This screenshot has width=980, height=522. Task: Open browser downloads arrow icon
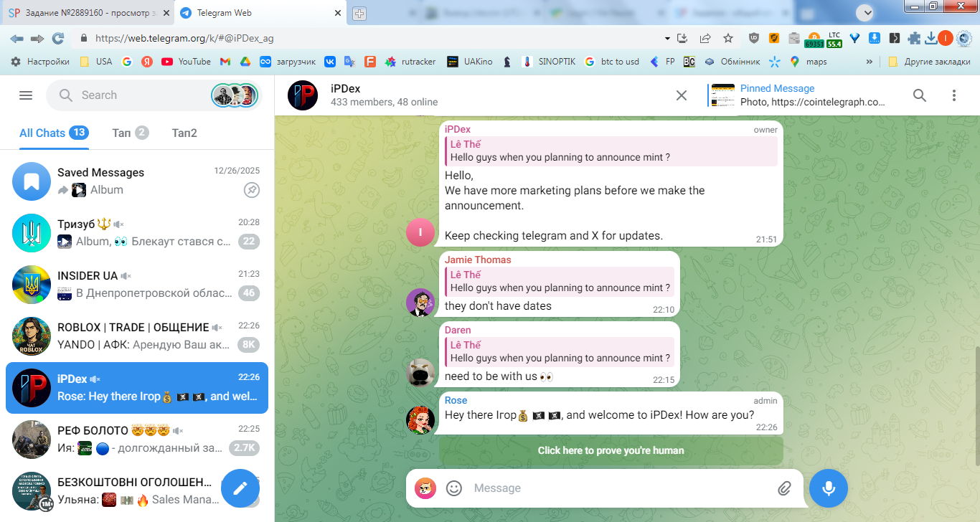coord(930,39)
